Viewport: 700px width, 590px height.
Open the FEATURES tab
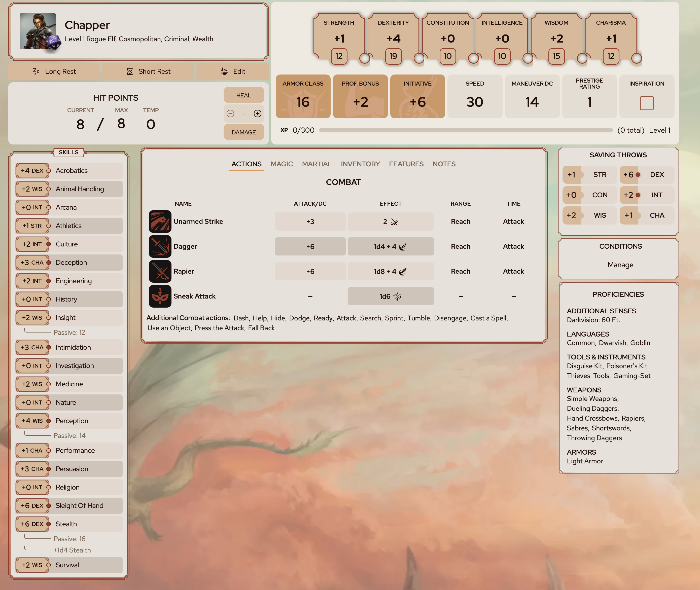pyautogui.click(x=406, y=164)
